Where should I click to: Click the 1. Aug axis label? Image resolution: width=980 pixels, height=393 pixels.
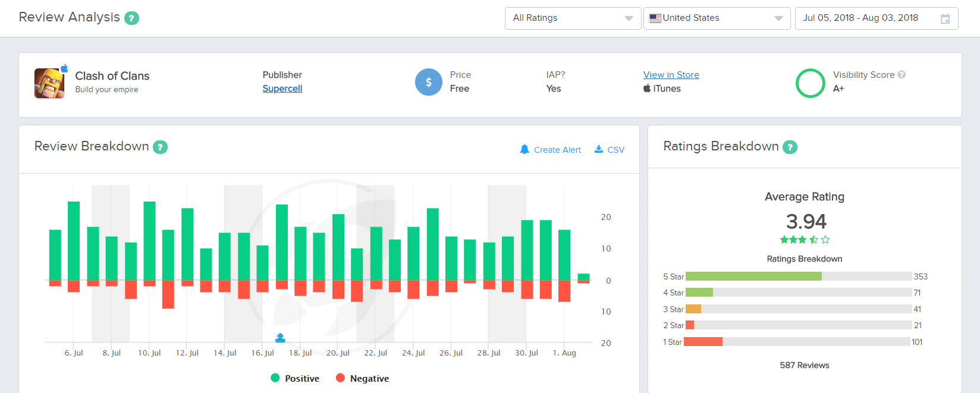click(x=564, y=353)
